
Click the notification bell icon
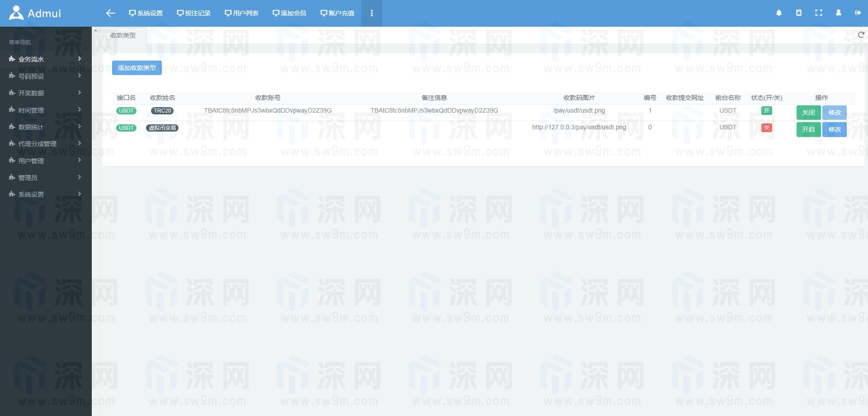click(x=778, y=13)
